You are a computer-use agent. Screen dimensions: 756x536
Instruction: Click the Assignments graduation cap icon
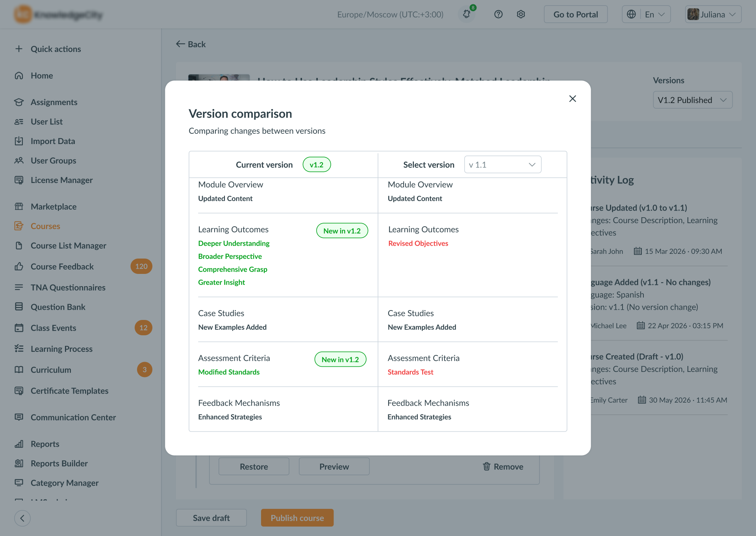tap(19, 102)
